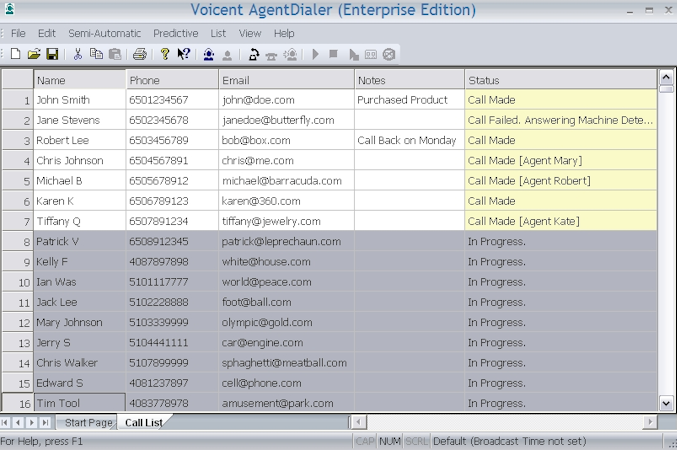Click the round gray icon ending the toolbar

[x=389, y=54]
